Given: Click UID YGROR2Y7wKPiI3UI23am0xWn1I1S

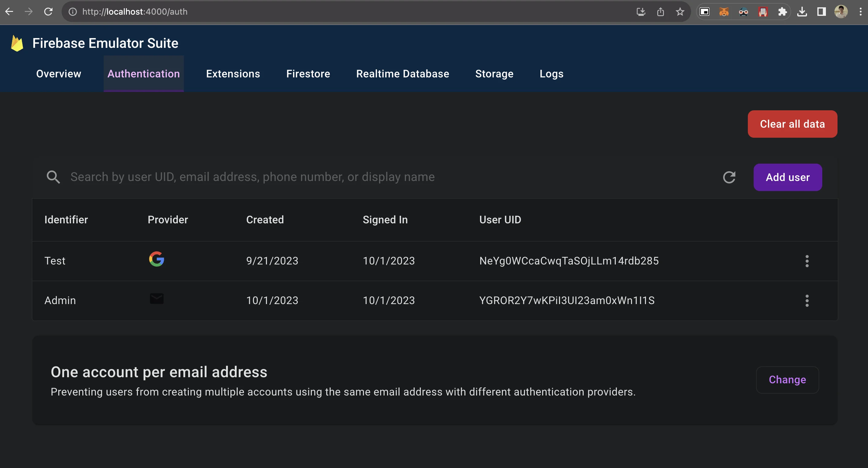Looking at the screenshot, I should (567, 300).
